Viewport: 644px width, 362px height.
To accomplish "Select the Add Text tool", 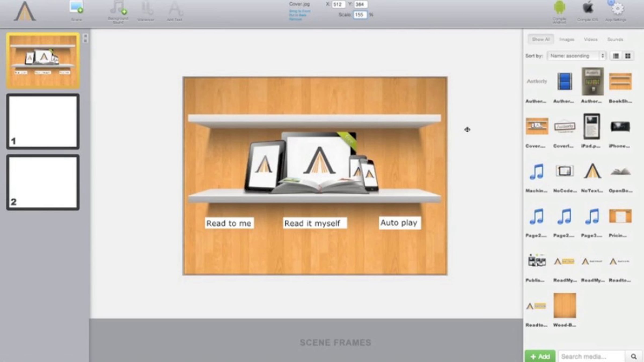I will (175, 9).
